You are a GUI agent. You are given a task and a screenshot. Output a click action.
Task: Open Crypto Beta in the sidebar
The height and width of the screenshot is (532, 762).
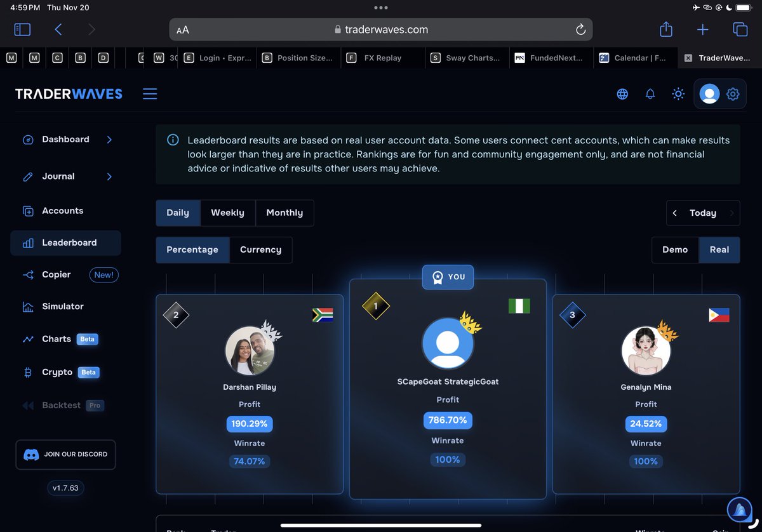(61, 372)
